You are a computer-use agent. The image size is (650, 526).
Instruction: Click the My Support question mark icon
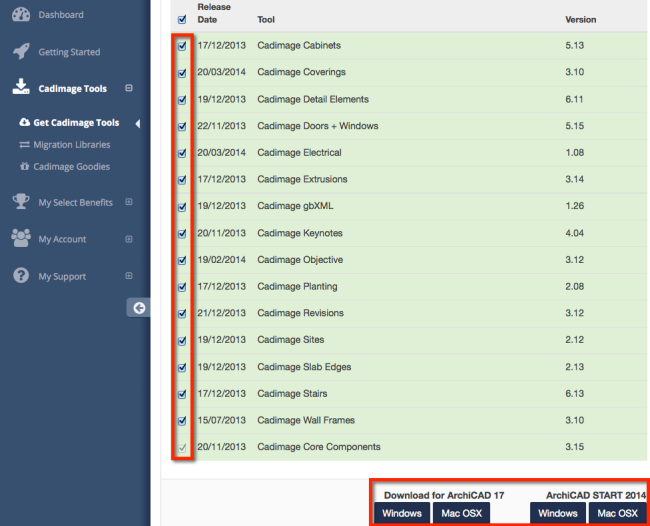tap(21, 275)
